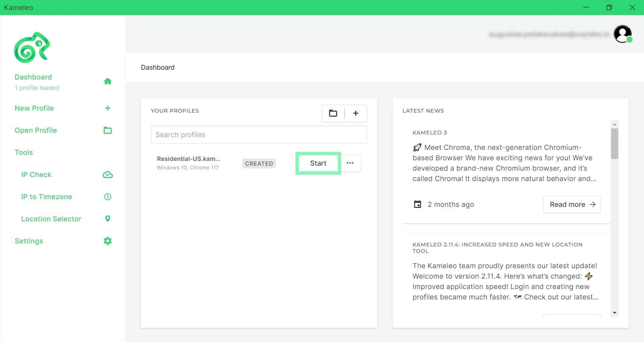Click the news scrollbar thumb
Viewport: 644px width, 342px height.
click(614, 144)
